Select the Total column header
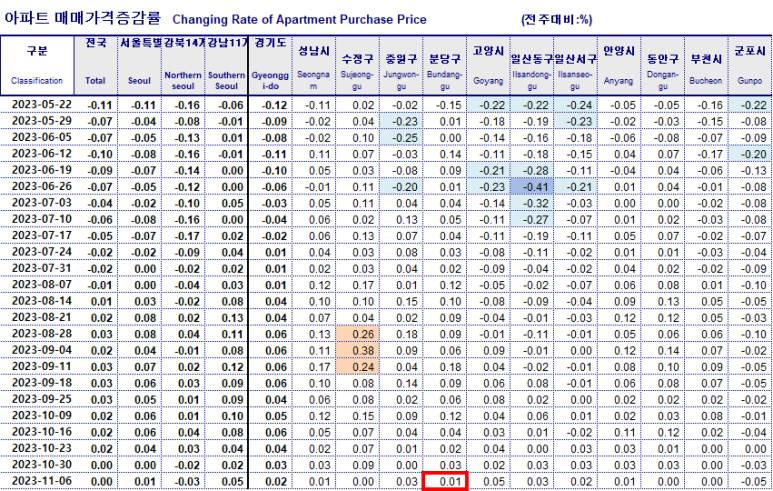The width and height of the screenshot is (773, 491). click(96, 66)
